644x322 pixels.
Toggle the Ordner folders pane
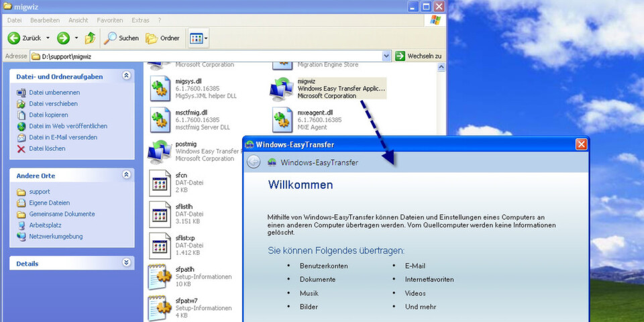(162, 38)
